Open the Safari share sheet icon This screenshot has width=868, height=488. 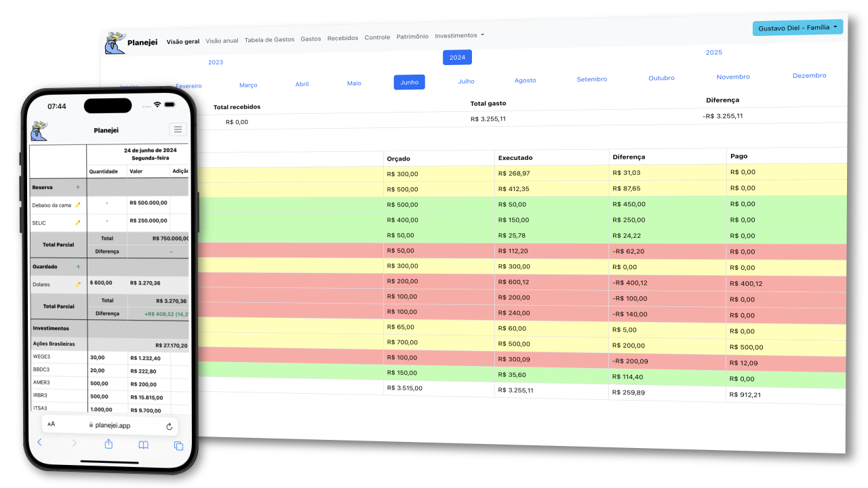[108, 444]
